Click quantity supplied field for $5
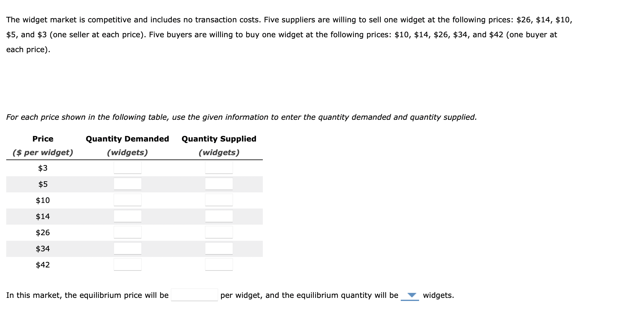 tap(219, 184)
